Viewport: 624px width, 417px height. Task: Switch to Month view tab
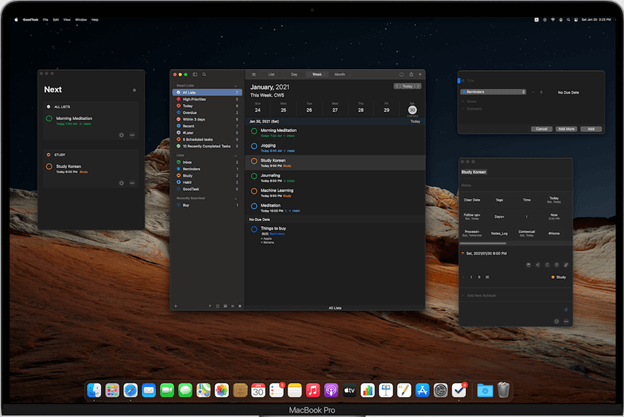coord(339,74)
